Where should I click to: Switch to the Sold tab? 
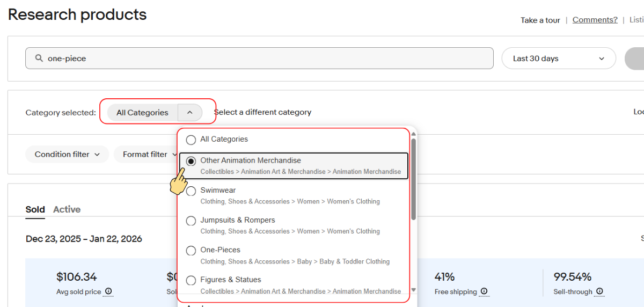pos(35,209)
